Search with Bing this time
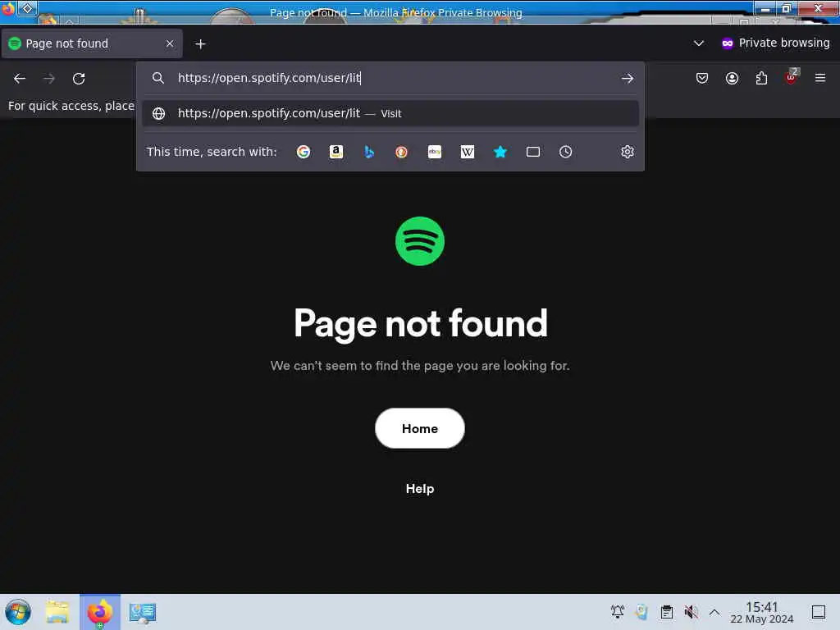Viewport: 840px width, 630px height. tap(369, 152)
